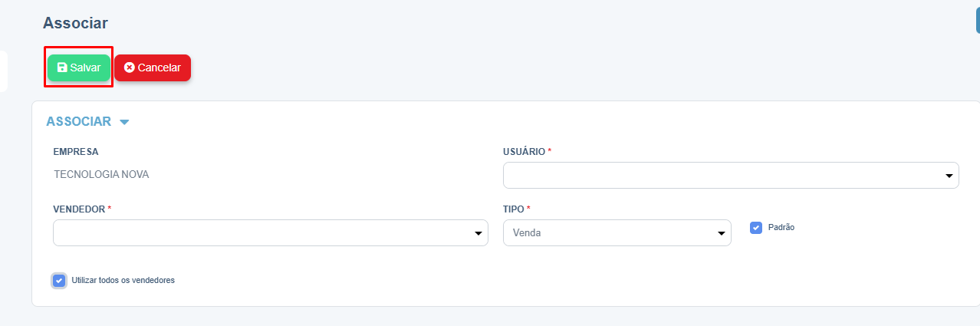Click the X circle icon on Cancelar
This screenshot has width=980, height=326.
coord(129,68)
